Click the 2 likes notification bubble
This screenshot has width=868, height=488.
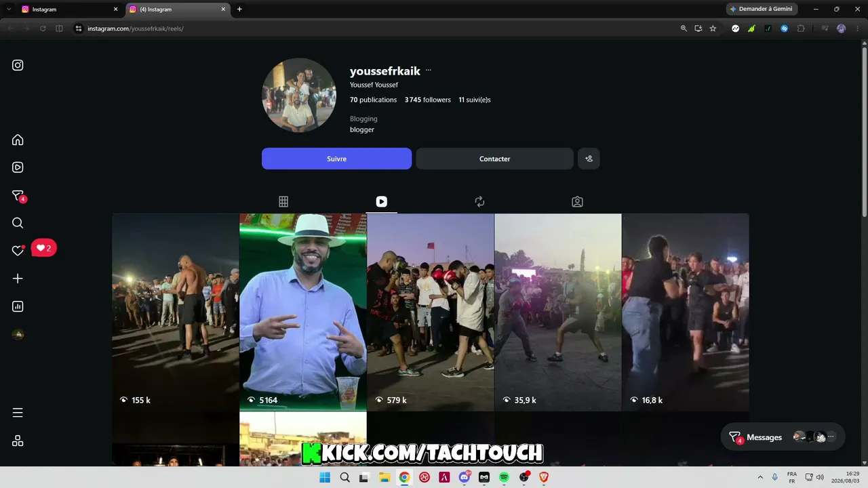click(44, 248)
